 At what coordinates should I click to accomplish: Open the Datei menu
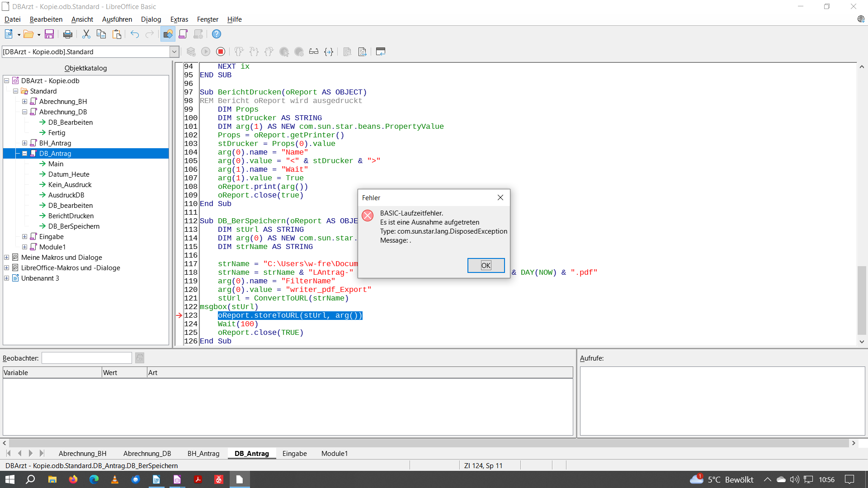[x=13, y=19]
